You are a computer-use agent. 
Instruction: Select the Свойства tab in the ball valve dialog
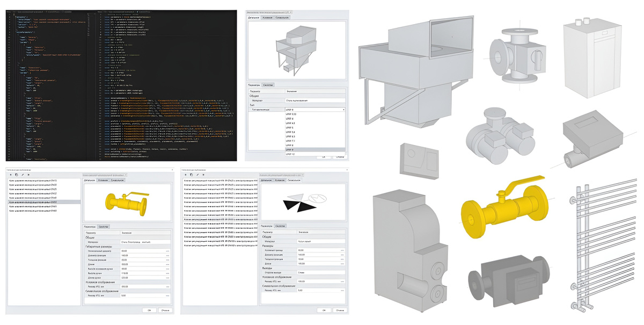tap(103, 227)
